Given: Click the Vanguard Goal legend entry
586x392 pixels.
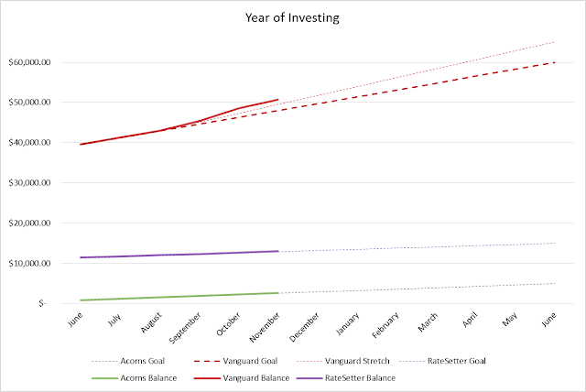Looking at the screenshot, I should (236, 361).
